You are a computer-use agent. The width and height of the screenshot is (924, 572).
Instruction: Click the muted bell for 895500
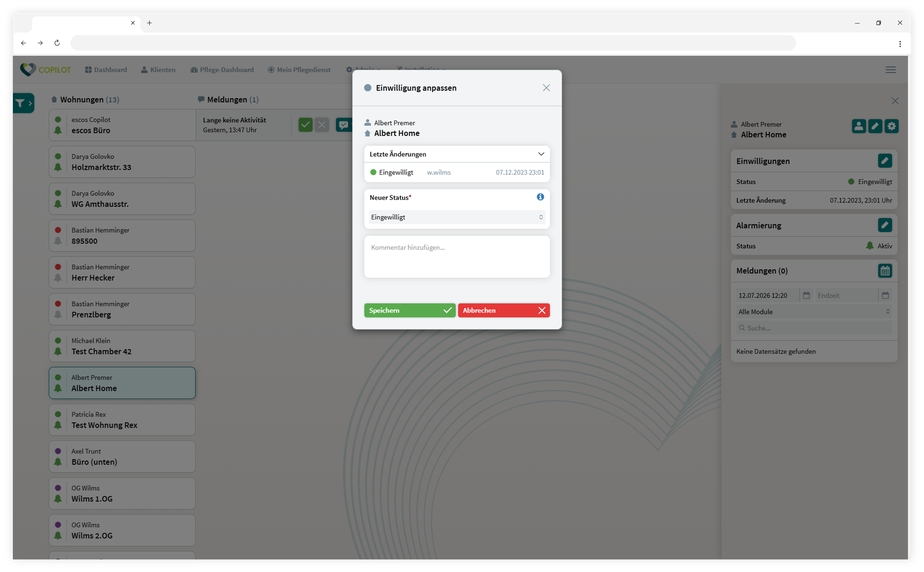click(x=58, y=241)
